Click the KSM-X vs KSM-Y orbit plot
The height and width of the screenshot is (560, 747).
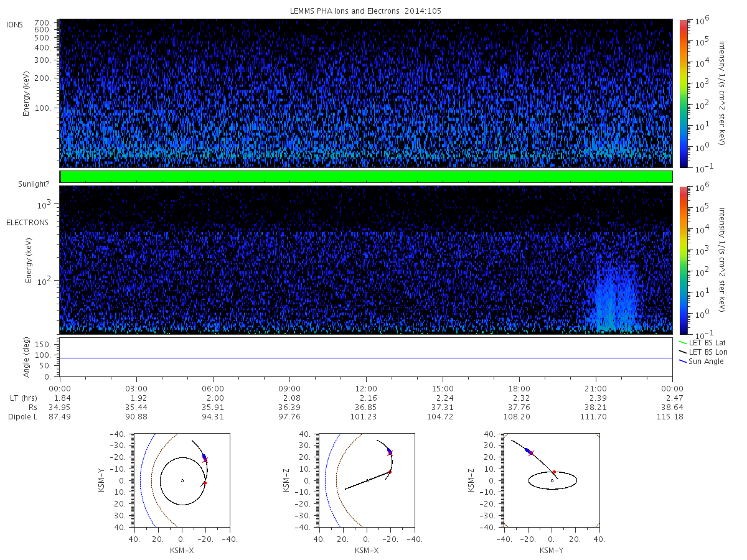(181, 480)
